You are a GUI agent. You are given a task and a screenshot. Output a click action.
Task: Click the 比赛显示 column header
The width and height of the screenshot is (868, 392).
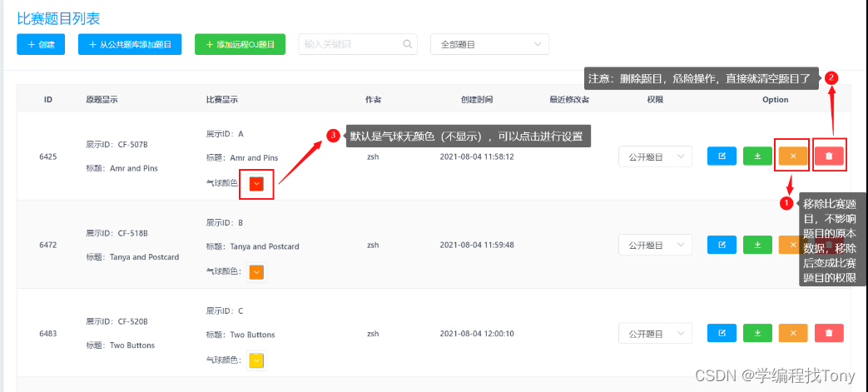pos(222,100)
